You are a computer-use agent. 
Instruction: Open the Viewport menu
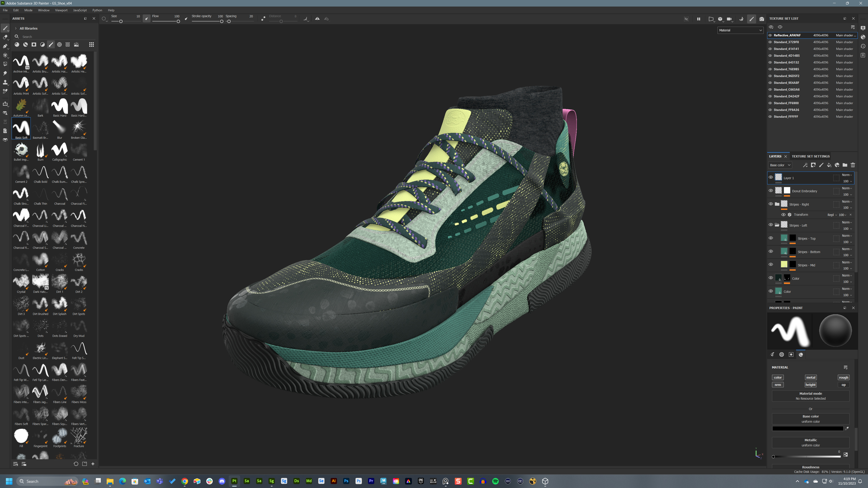coord(61,10)
